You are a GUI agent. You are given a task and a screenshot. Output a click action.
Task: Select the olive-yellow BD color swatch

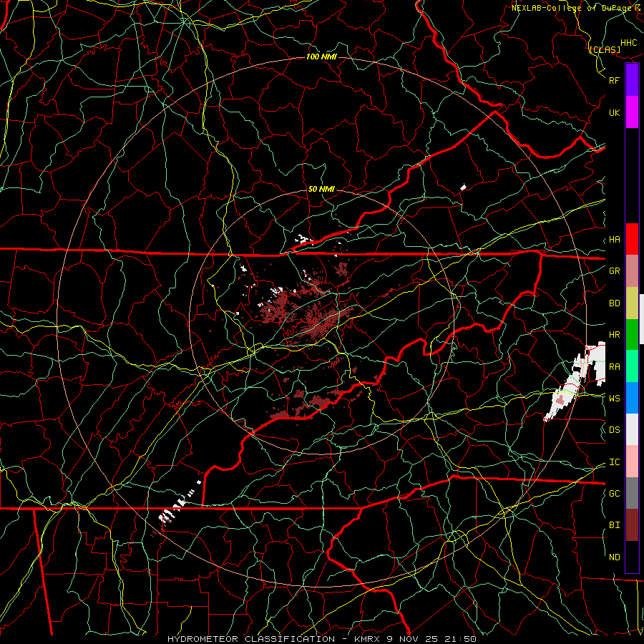632,303
